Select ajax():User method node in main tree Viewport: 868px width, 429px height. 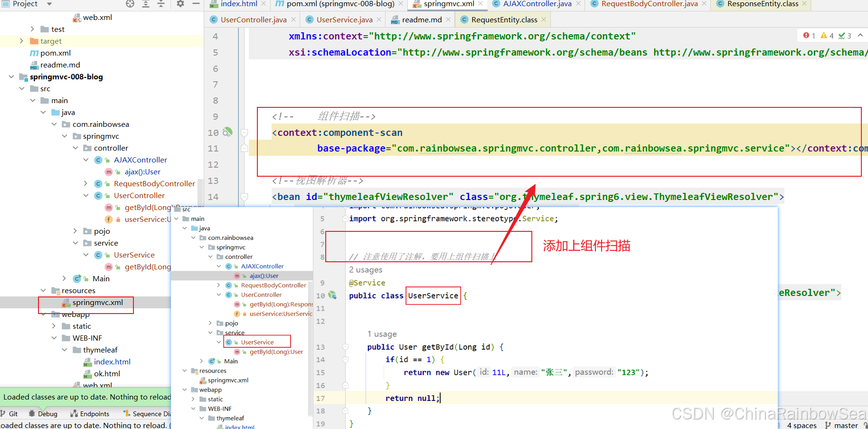coord(142,172)
